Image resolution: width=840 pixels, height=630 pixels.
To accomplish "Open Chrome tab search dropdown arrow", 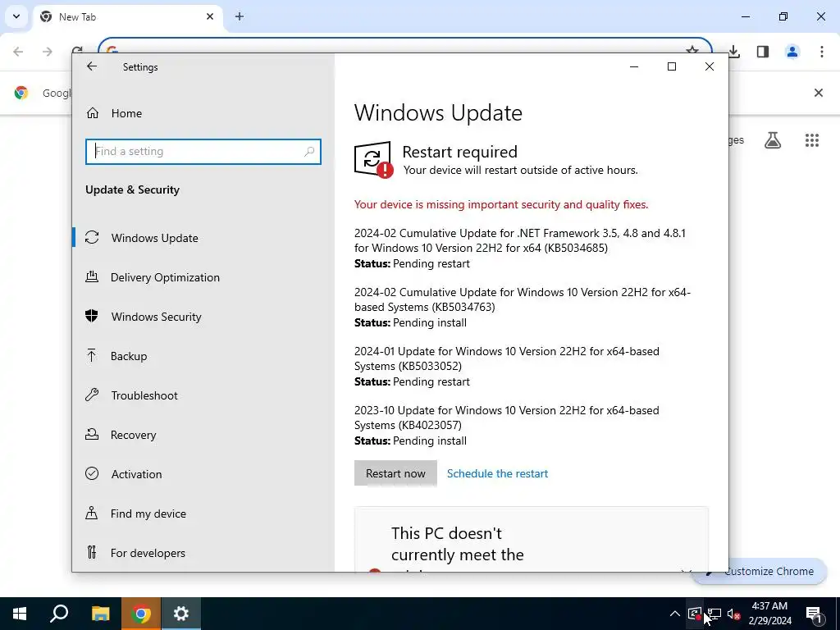I will pos(16,16).
